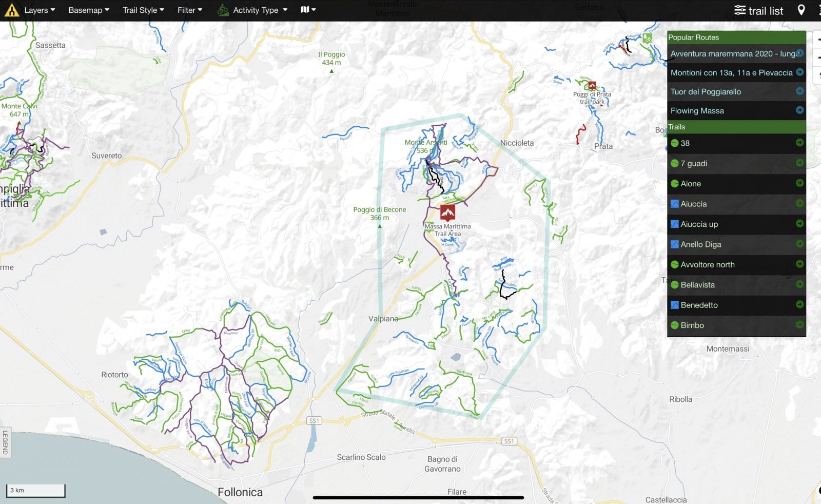
Task: Click the blue difficulty square for Aiuccia up
Action: (675, 224)
